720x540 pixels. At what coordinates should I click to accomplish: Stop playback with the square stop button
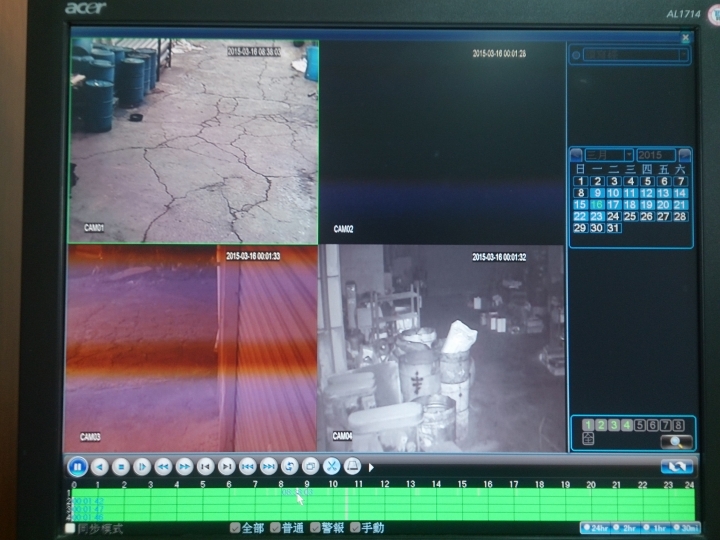[x=121, y=467]
